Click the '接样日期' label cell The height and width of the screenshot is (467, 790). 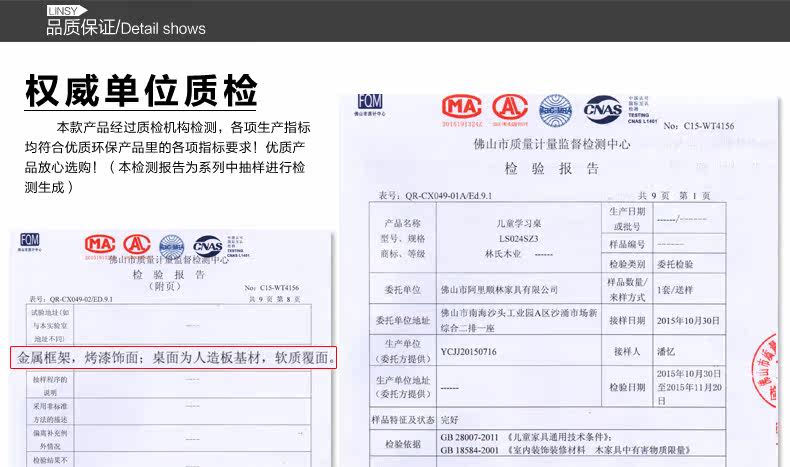click(627, 320)
